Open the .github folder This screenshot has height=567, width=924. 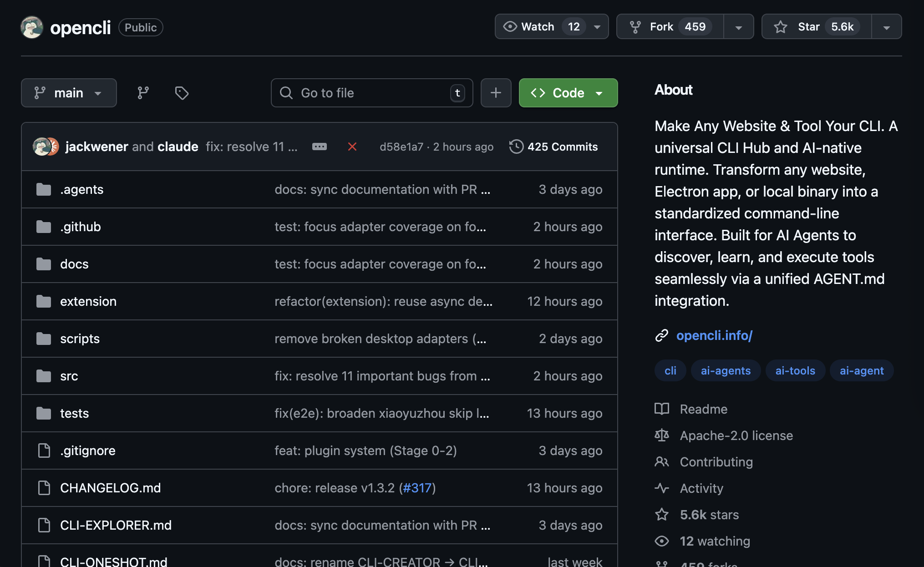pyautogui.click(x=81, y=227)
